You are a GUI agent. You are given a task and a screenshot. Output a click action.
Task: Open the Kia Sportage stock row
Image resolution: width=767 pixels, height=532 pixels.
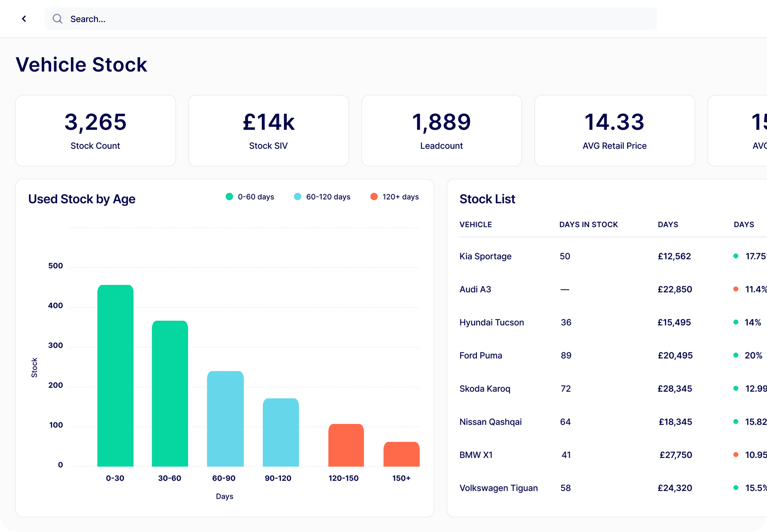pos(485,256)
